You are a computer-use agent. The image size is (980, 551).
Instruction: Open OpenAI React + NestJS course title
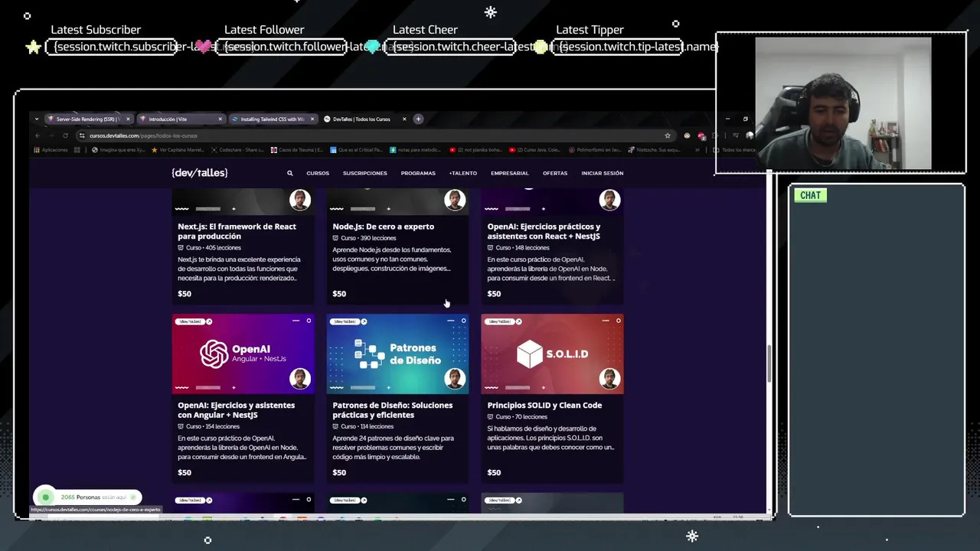(x=544, y=231)
